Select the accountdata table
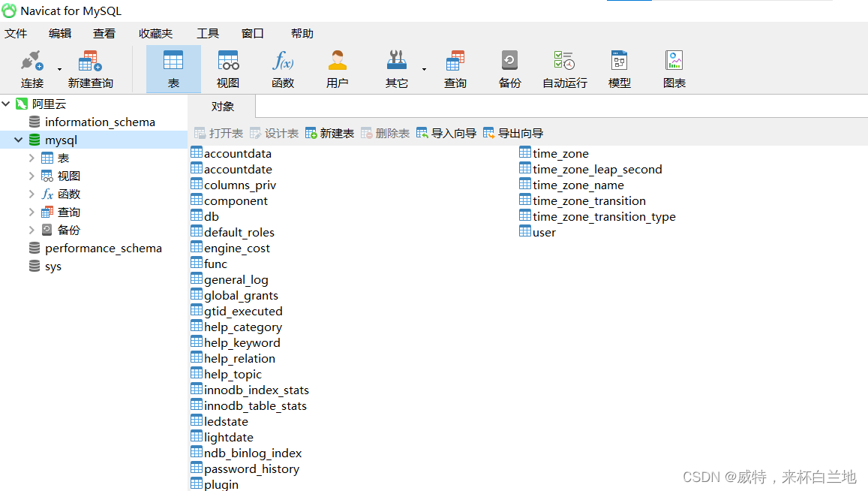 coord(231,153)
